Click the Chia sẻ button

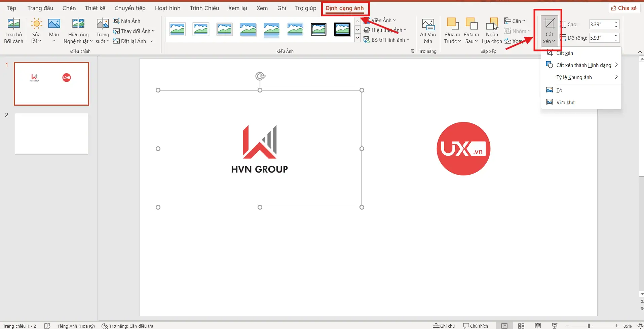tap(624, 8)
